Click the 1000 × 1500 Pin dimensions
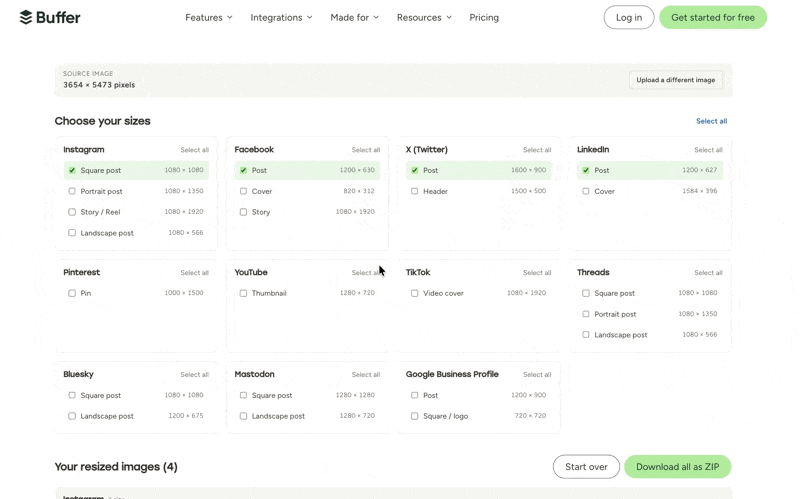 [184, 293]
